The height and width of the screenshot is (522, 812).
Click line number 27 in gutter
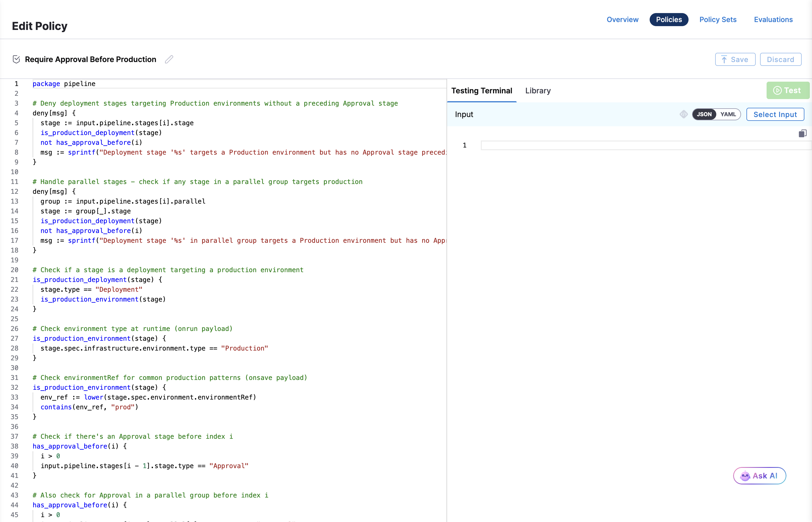point(15,338)
